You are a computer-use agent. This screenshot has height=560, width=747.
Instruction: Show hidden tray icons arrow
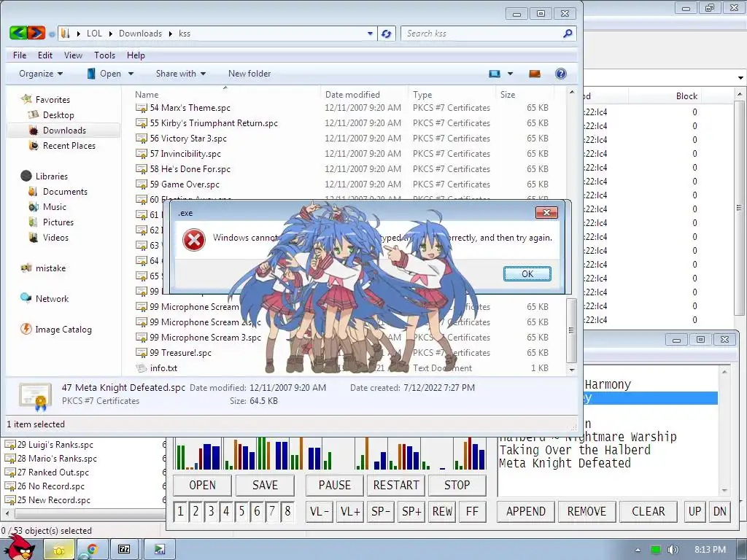click(638, 550)
